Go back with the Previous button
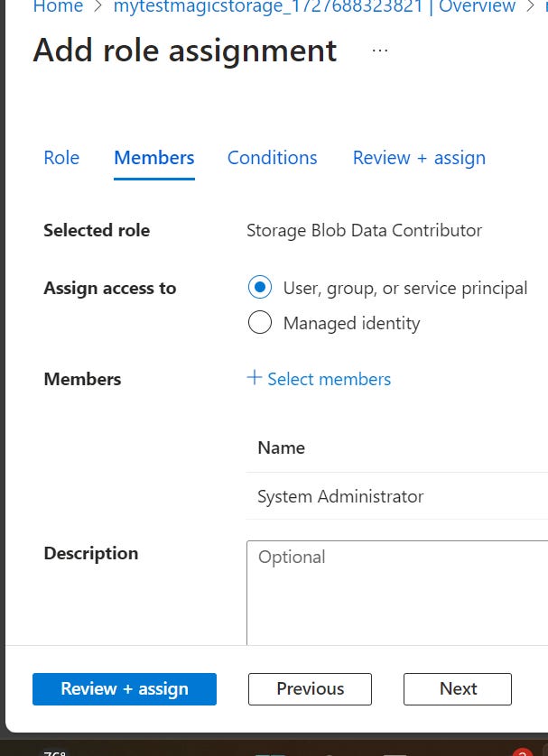 [x=310, y=689]
